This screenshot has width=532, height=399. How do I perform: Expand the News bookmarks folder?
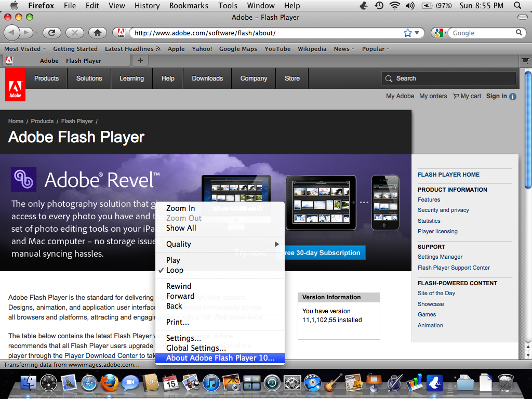344,49
